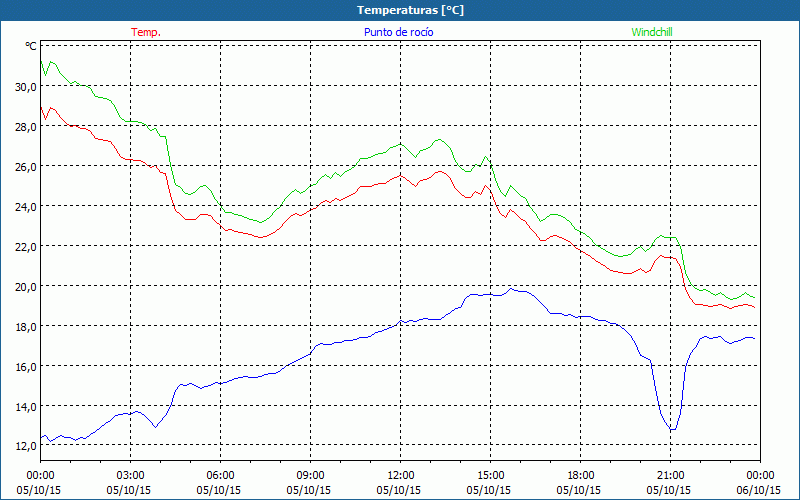
Task: Click the '°C' unit label on the y-axis
Action: (x=31, y=46)
